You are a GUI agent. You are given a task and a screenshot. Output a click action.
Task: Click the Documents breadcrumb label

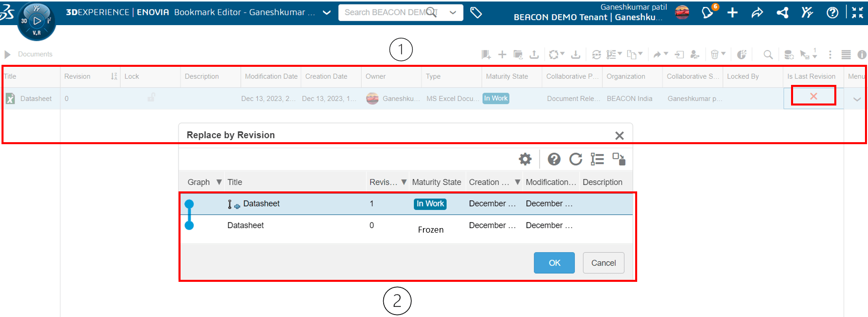point(35,54)
